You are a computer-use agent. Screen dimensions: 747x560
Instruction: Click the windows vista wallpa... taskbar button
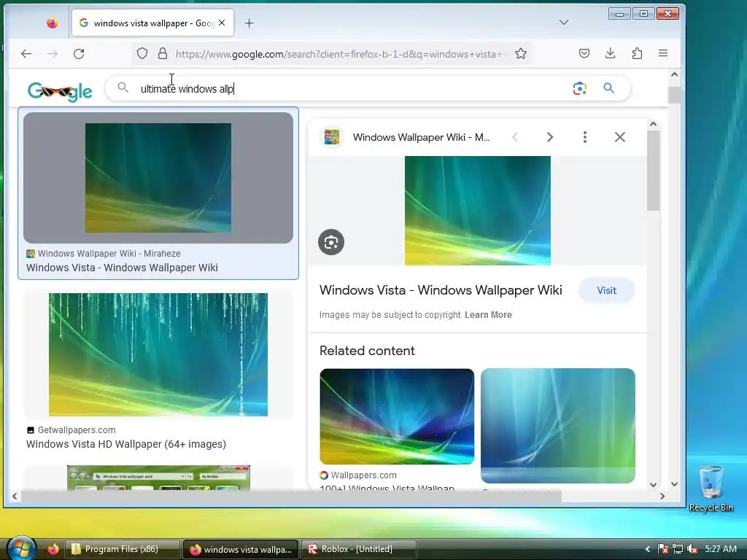pyautogui.click(x=241, y=549)
